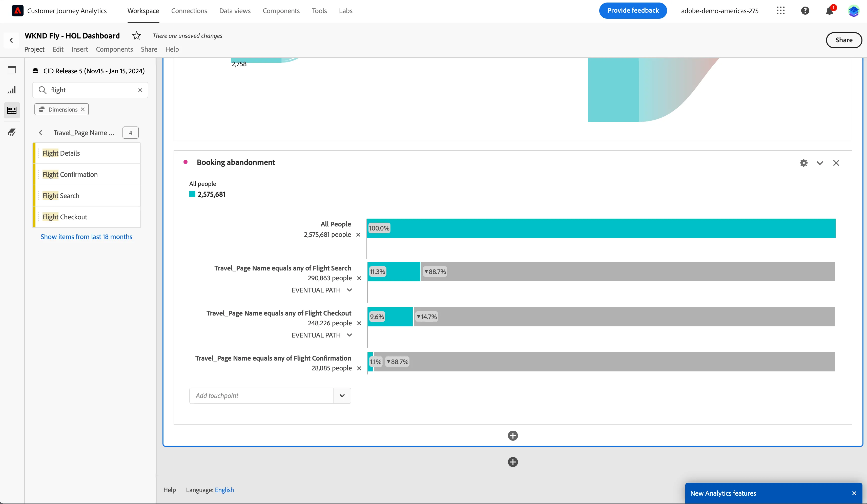Viewport: 867px width, 504px height.
Task: Open the Project menu
Action: [34, 49]
